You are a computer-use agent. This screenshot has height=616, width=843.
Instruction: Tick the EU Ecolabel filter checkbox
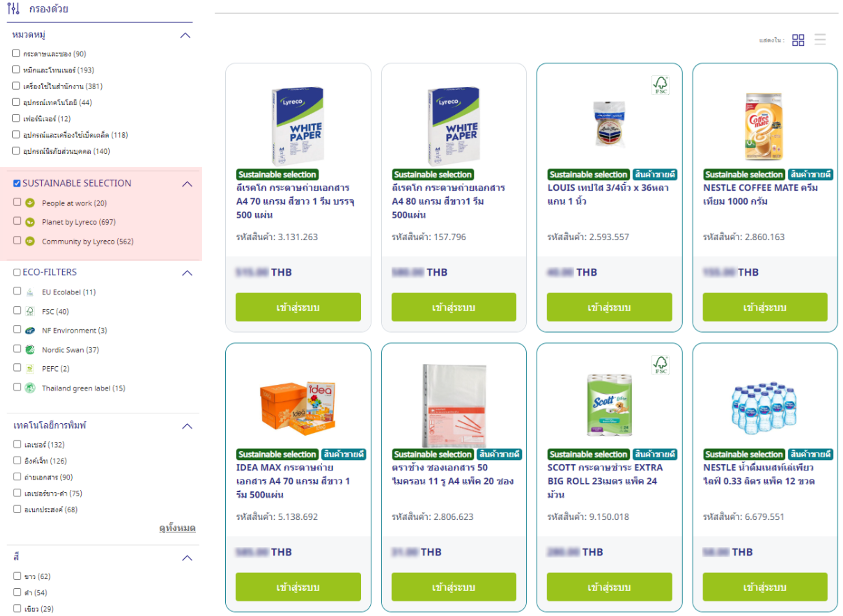click(17, 291)
